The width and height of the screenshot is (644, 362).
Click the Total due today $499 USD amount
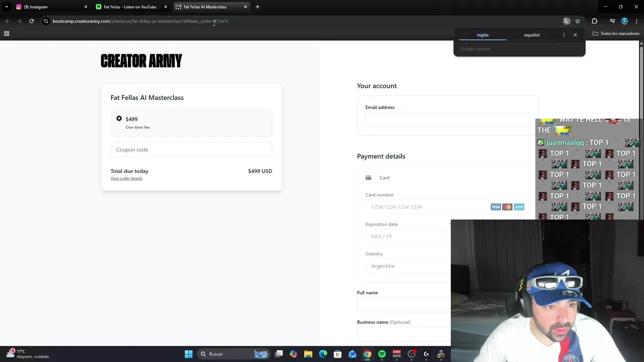(x=260, y=171)
